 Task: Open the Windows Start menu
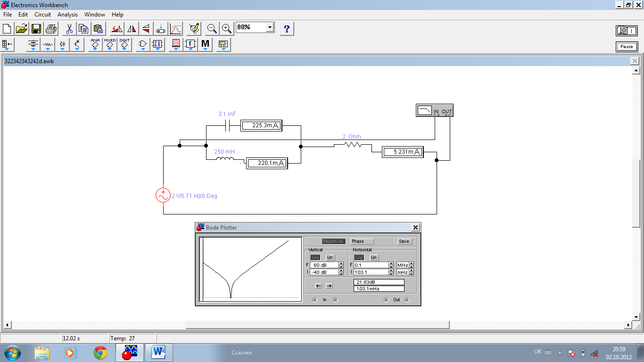[x=13, y=353]
